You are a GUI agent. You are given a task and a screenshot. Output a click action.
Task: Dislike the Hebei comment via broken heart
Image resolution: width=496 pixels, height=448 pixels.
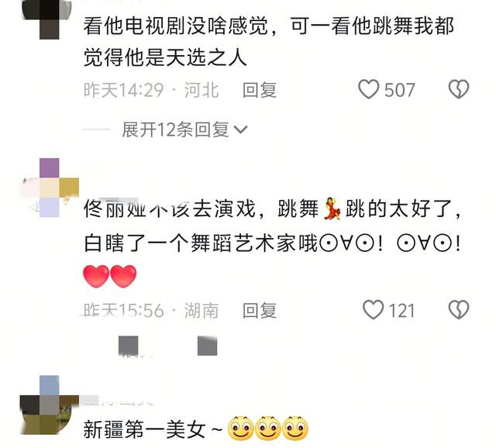[459, 89]
